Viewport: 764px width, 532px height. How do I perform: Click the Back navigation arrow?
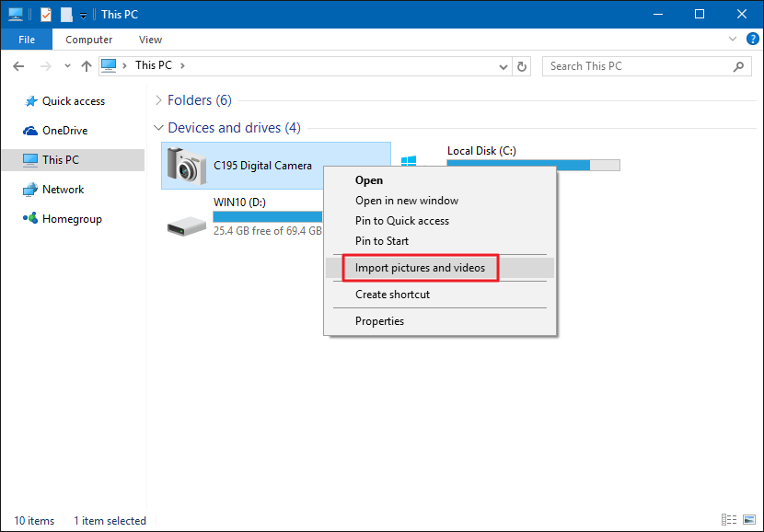tap(19, 66)
